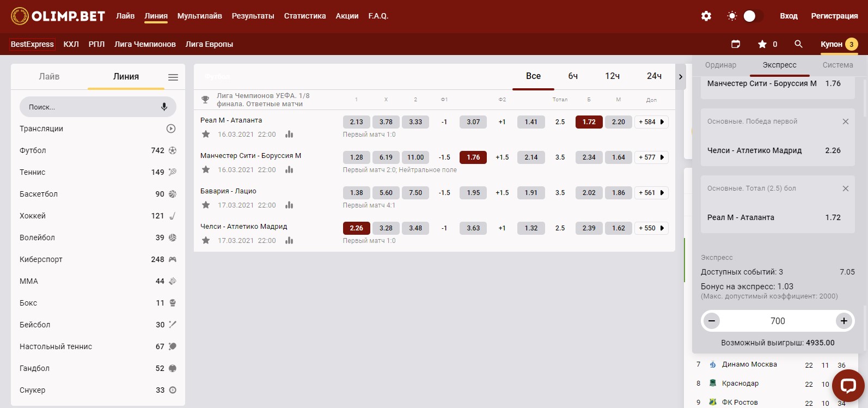Open the hamburger menu beside Линия tab
868x408 pixels.
tap(173, 77)
